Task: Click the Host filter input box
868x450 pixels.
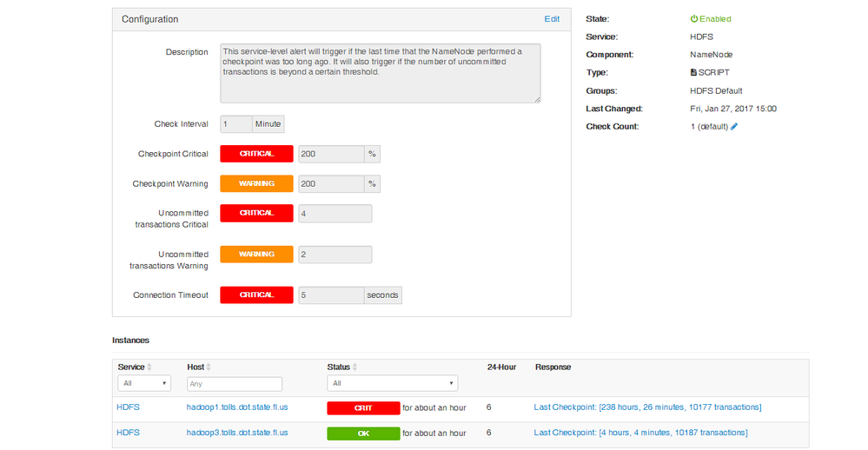Action: [235, 384]
